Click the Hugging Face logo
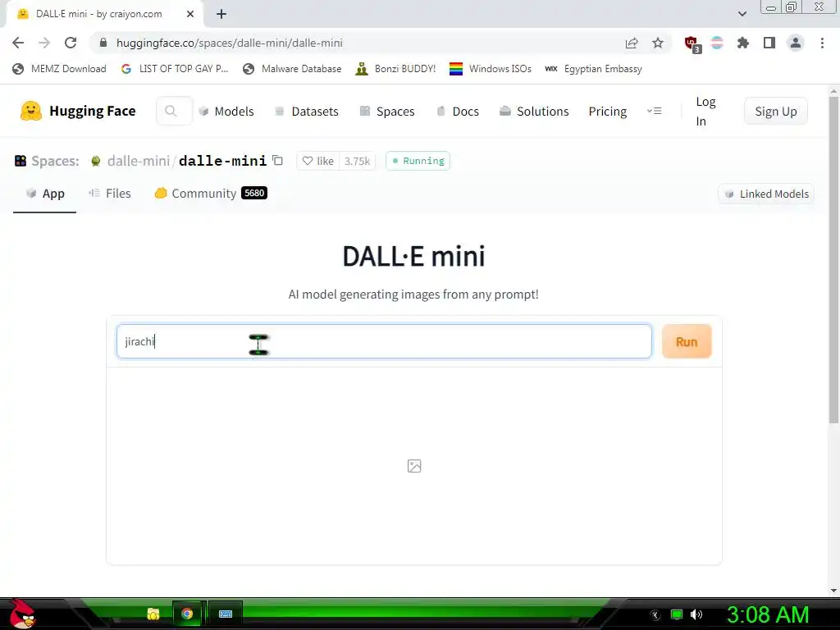Viewport: 840px width, 630px height. click(78, 111)
